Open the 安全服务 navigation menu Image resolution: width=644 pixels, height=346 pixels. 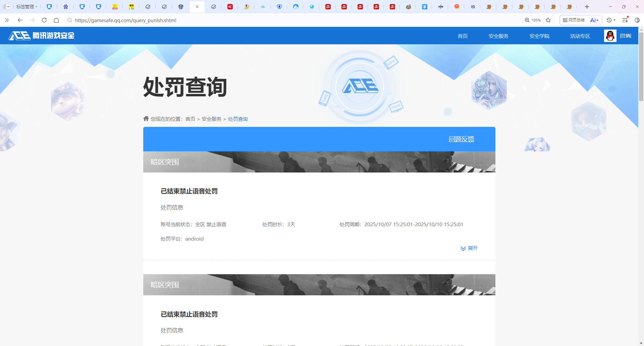click(498, 36)
